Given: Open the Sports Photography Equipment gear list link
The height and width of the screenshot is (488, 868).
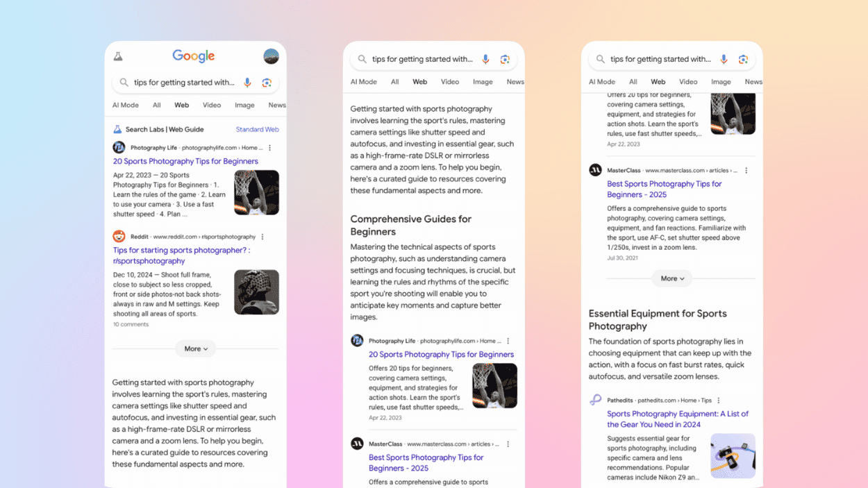Looking at the screenshot, I should [x=678, y=419].
